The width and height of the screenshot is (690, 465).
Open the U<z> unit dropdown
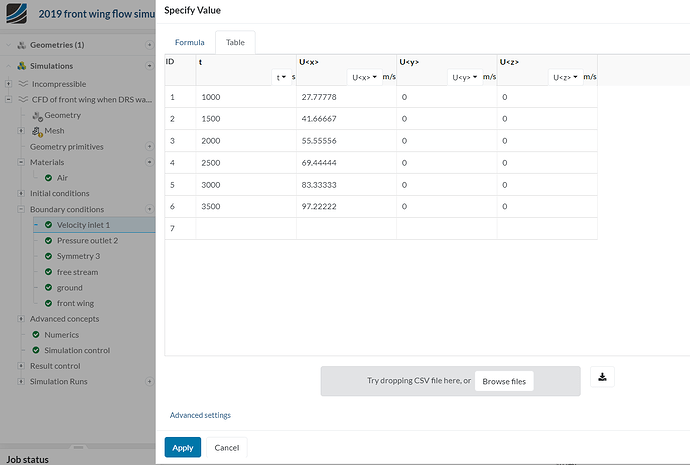(565, 77)
